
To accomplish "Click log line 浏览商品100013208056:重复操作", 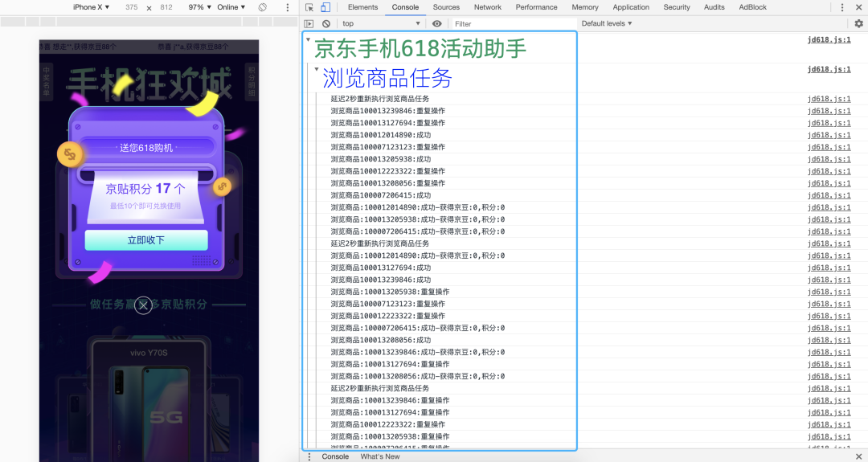I will pos(387,183).
